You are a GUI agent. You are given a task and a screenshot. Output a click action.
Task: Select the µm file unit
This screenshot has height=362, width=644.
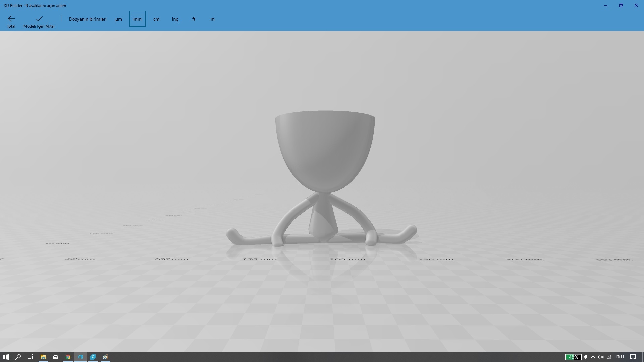click(118, 19)
